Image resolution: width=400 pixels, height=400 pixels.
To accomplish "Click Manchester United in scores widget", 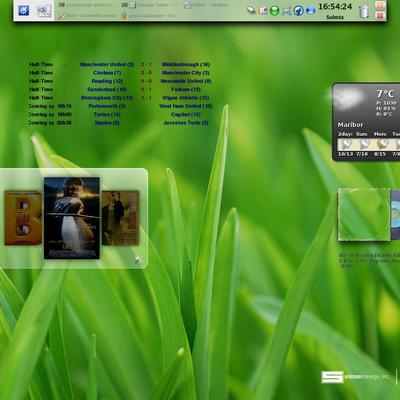I will (x=107, y=64).
